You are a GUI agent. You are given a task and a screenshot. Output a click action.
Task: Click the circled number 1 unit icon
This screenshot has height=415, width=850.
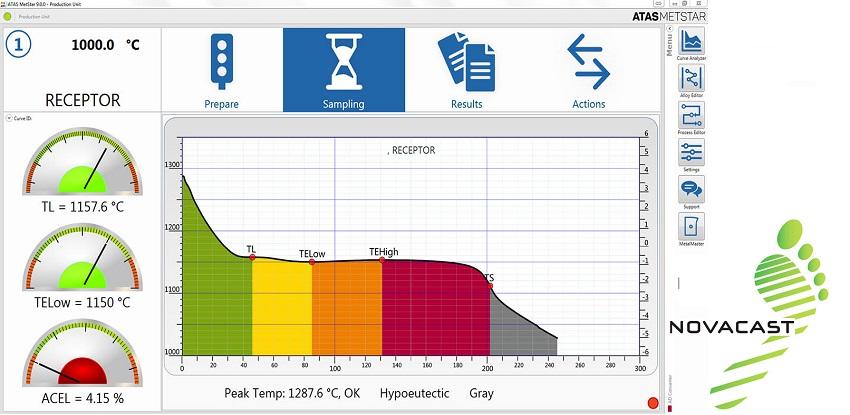(x=22, y=46)
